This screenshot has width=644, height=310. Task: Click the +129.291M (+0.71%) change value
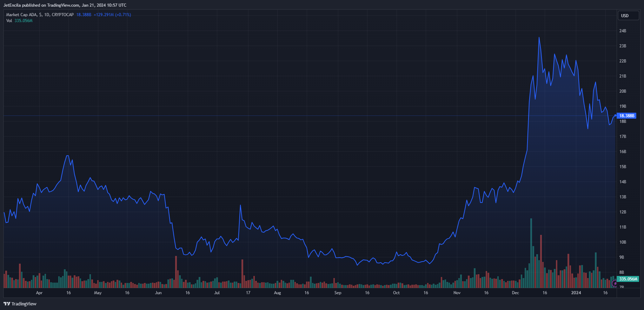click(x=112, y=15)
